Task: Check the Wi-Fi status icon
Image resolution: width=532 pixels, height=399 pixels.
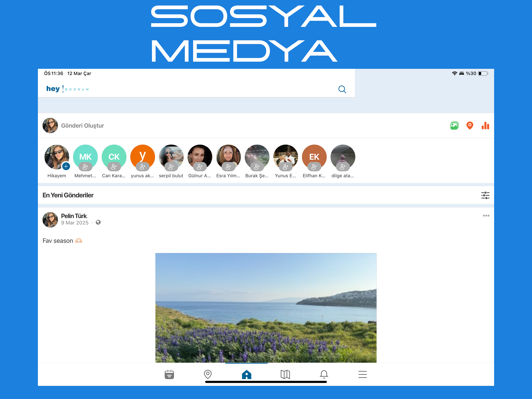Action: [454, 73]
